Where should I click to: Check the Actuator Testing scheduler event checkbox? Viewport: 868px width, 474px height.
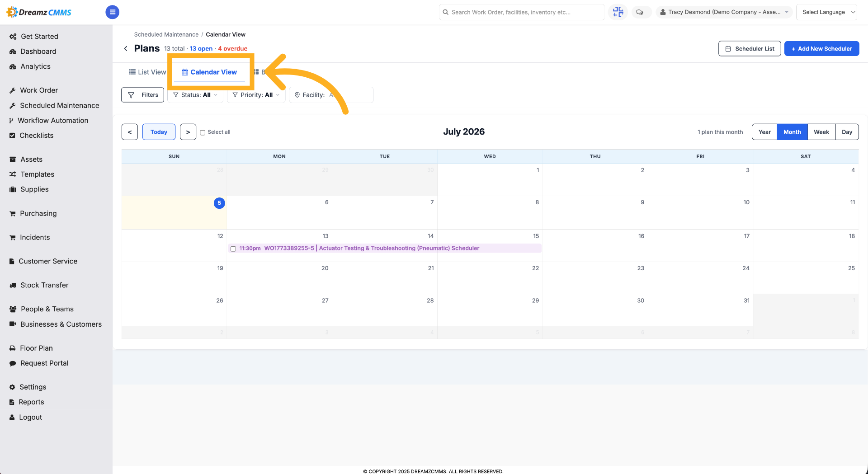pyautogui.click(x=233, y=249)
